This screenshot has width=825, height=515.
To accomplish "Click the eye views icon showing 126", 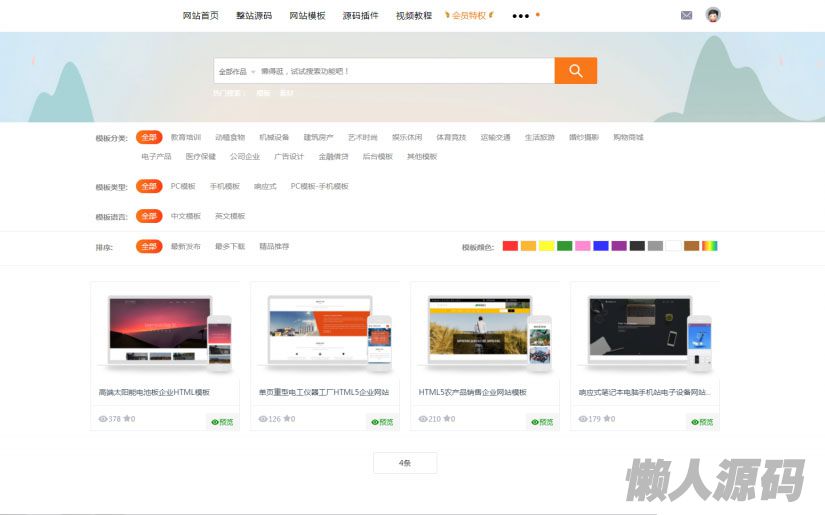I will pyautogui.click(x=263, y=419).
